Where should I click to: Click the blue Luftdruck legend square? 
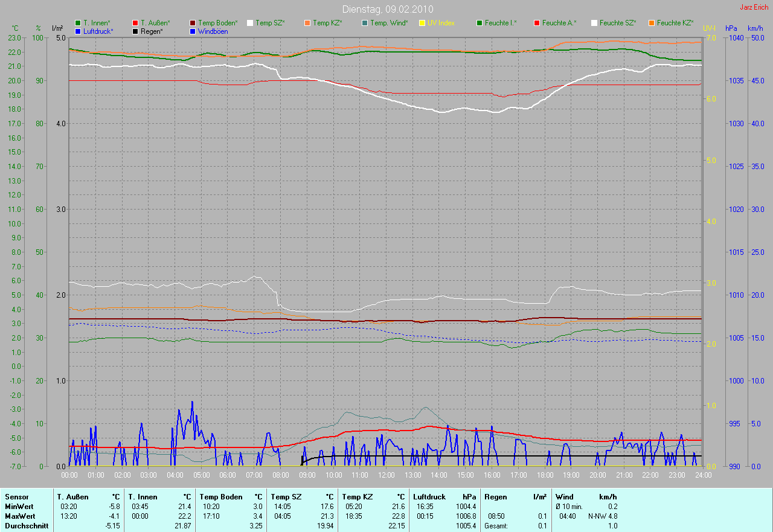[x=78, y=31]
